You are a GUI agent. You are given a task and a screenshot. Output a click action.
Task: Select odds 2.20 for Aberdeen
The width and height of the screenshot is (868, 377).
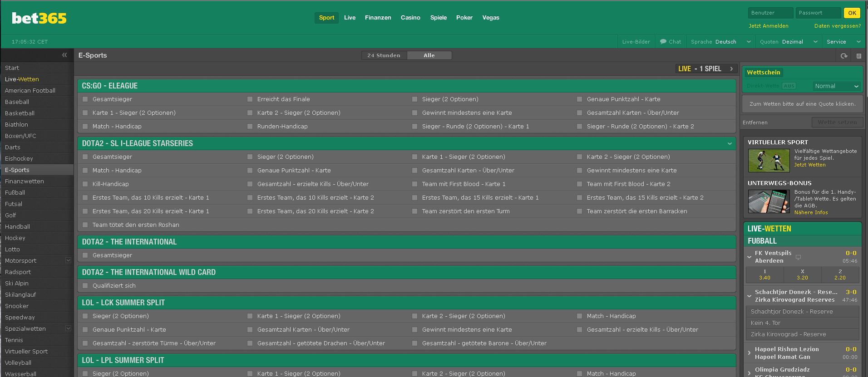[x=840, y=274]
